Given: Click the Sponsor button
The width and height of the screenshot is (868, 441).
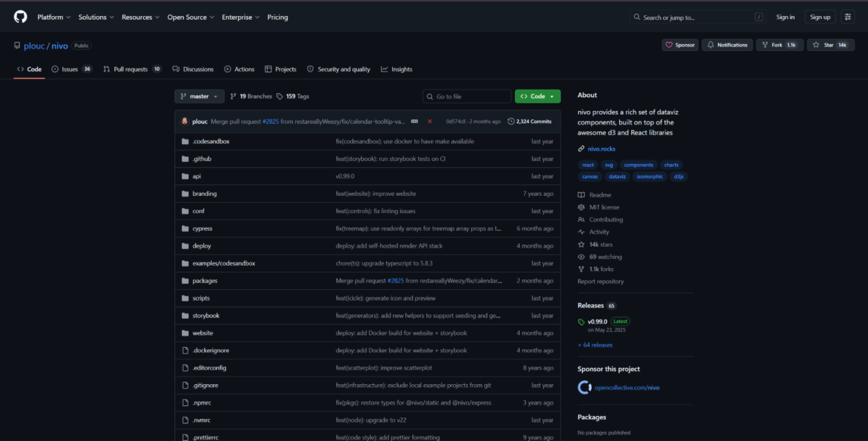Looking at the screenshot, I should pyautogui.click(x=680, y=45).
